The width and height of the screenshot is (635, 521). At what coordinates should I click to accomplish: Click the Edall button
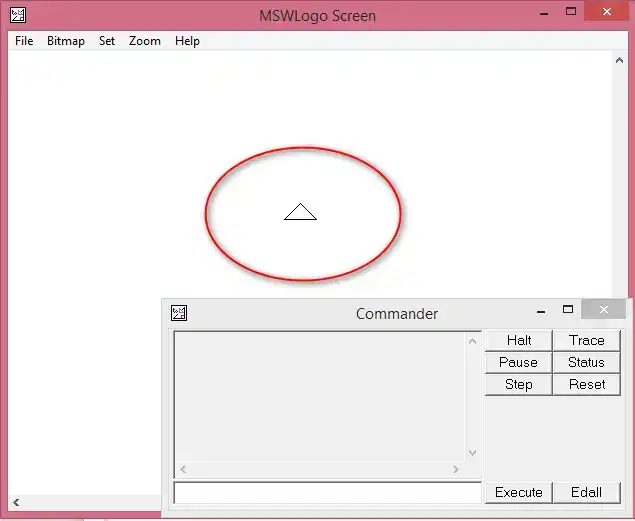[x=586, y=492]
